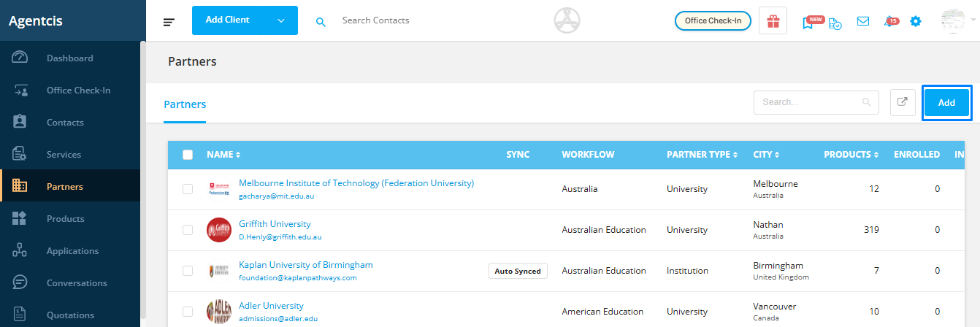Screen dimensions: 980x327
Task: Click Griffith University logo thumbnail
Action: click(x=219, y=230)
